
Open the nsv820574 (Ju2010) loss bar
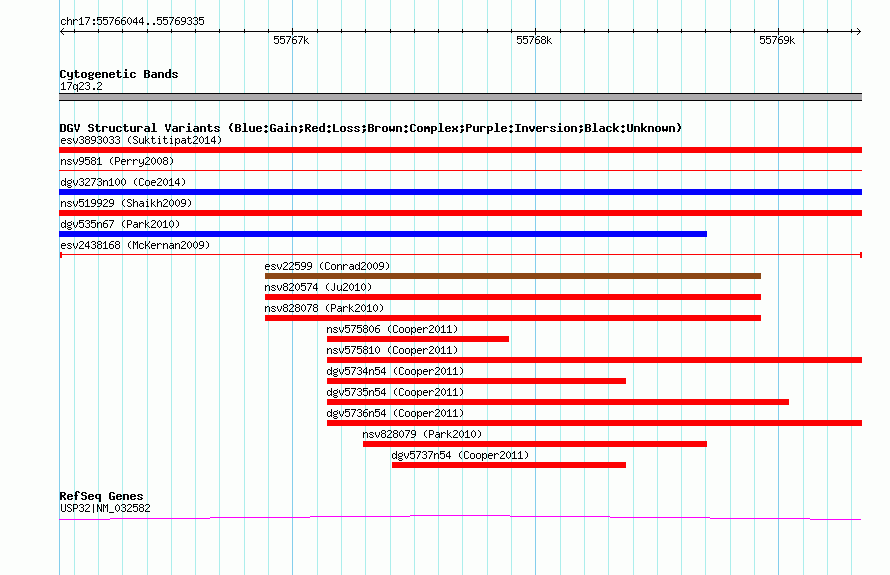[513, 297]
